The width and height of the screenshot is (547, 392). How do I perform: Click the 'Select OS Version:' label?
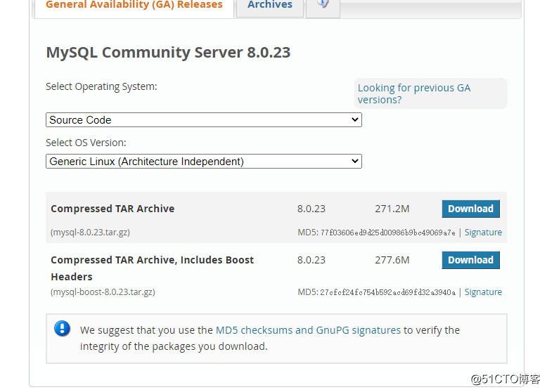pyautogui.click(x=86, y=143)
